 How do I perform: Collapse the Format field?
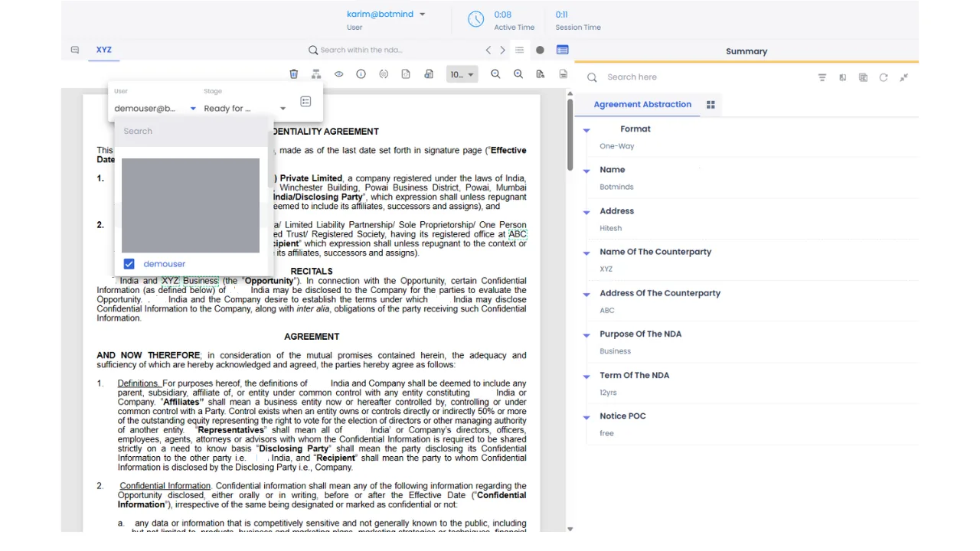[586, 130]
